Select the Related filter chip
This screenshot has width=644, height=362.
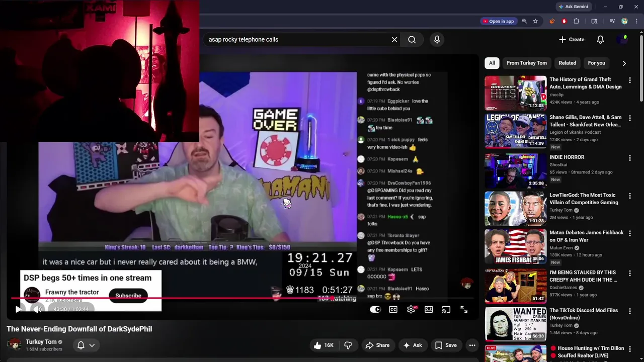tap(567, 63)
